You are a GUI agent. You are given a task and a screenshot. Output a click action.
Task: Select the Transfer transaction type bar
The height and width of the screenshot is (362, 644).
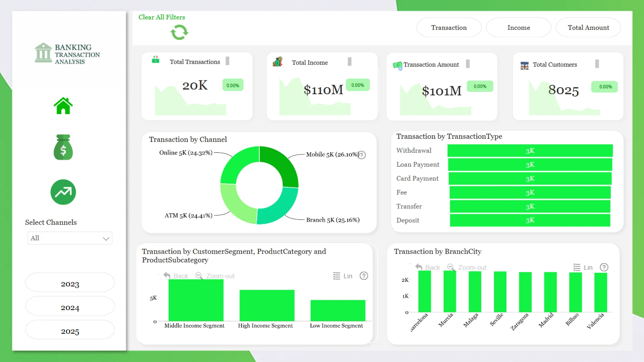pos(530,206)
